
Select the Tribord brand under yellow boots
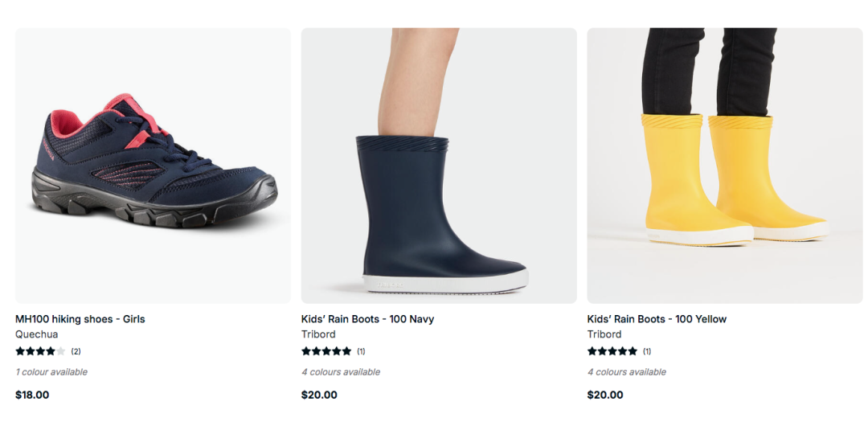click(604, 334)
